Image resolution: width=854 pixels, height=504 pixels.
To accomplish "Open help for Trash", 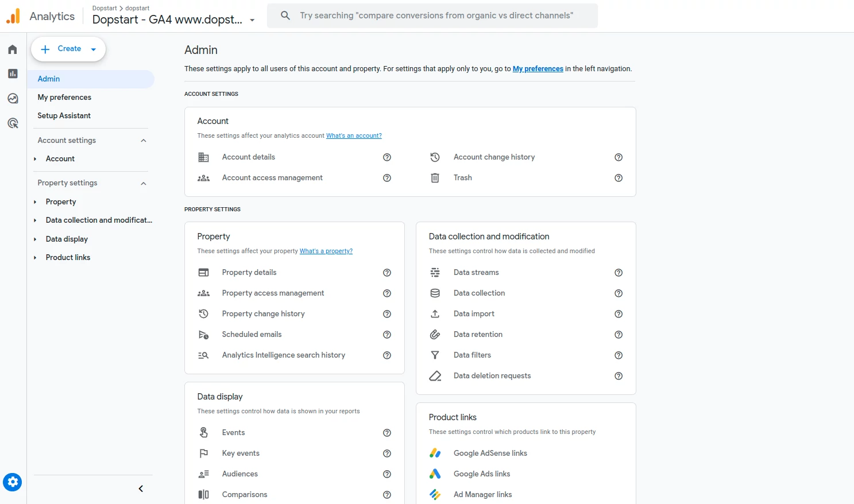I will (619, 178).
